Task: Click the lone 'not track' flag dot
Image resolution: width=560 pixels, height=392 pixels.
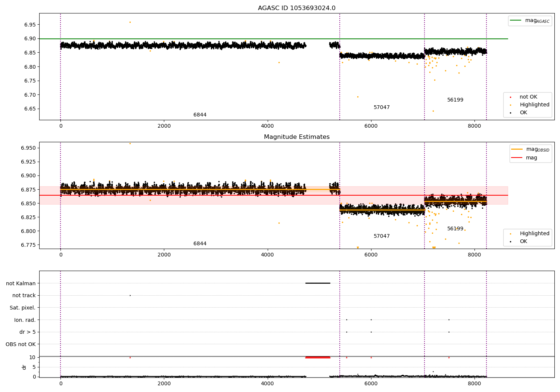Action: 130,295
